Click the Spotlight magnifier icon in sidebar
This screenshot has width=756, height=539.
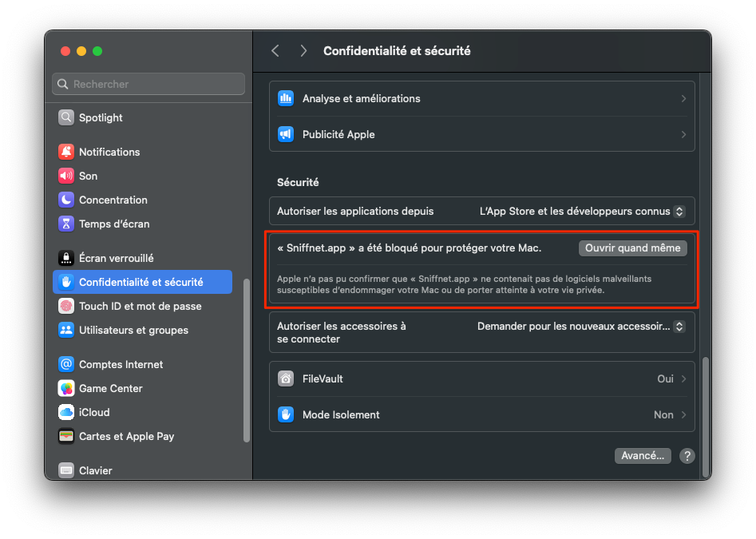point(66,117)
